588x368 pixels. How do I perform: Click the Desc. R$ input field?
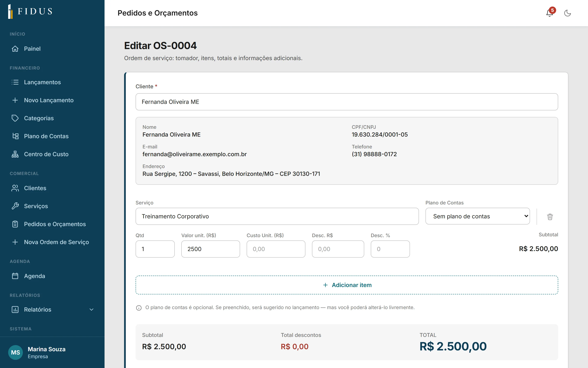[x=338, y=249]
